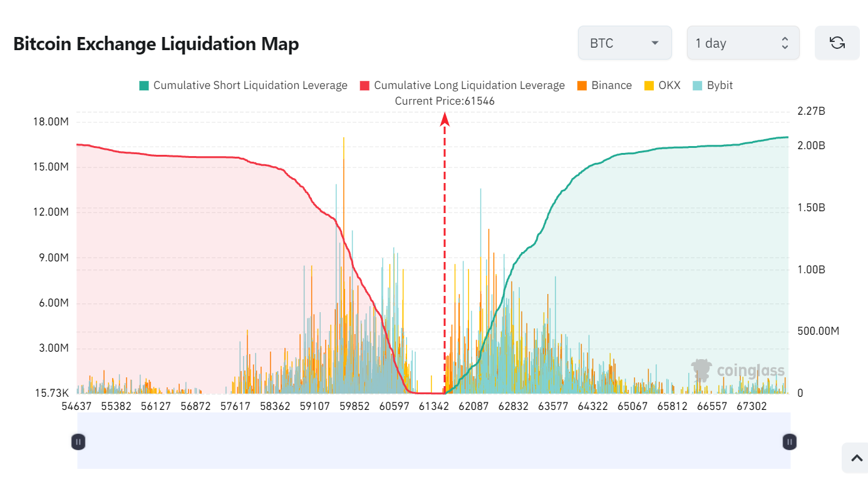
Task: Toggle the OKX legend entry
Action: coord(662,85)
